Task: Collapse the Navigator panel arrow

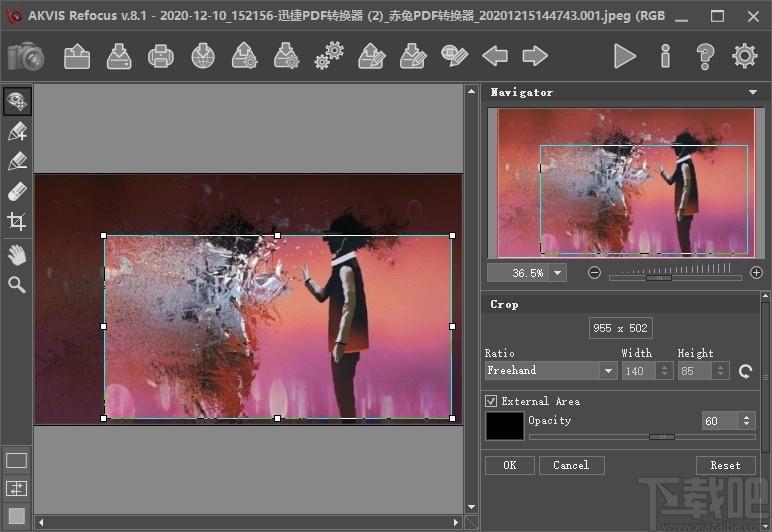Action: 753,92
